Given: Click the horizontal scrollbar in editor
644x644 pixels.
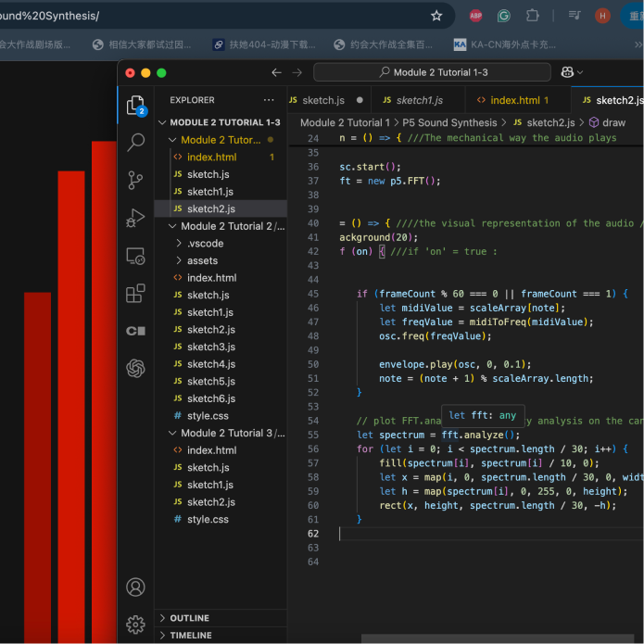Looking at the screenshot, I should [x=498, y=638].
